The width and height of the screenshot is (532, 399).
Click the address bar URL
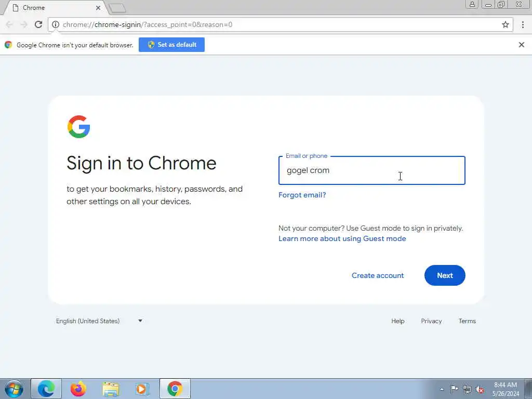148,24
